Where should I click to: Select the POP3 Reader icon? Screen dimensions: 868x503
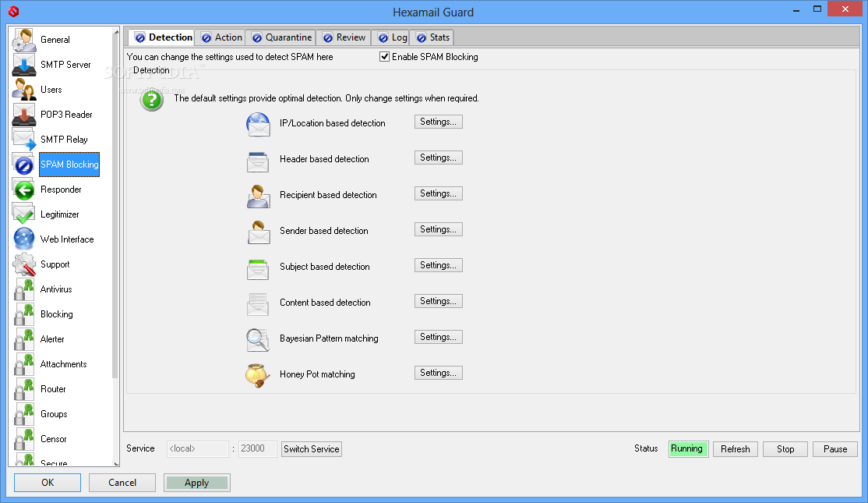pyautogui.click(x=24, y=115)
